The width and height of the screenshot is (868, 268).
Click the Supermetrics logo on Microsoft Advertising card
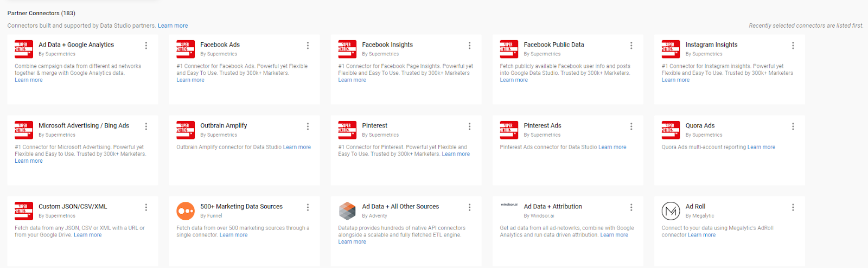click(24, 130)
